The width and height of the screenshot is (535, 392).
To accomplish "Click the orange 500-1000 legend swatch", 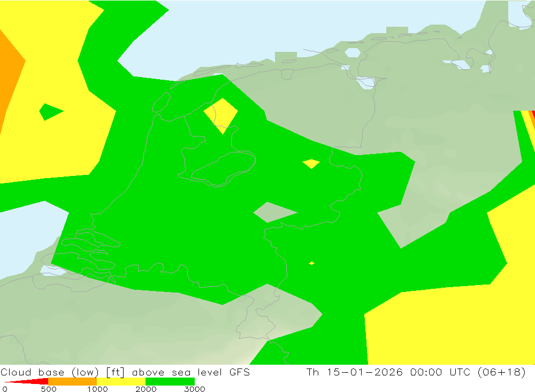I will [73, 381].
